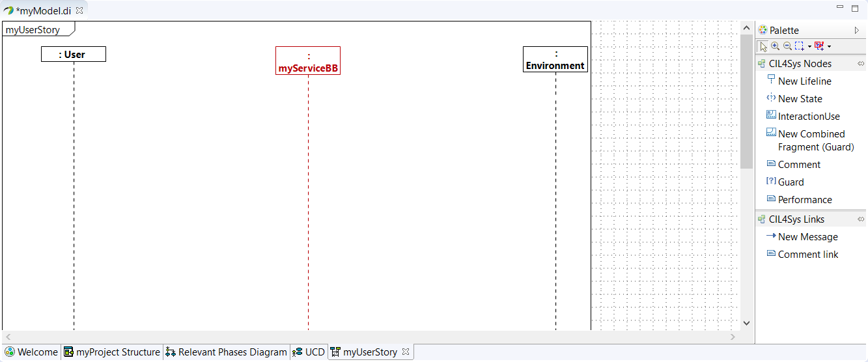Viewport: 868px width, 362px height.
Task: Click the CIL4Sys Links drawer icon
Action: pos(762,219)
